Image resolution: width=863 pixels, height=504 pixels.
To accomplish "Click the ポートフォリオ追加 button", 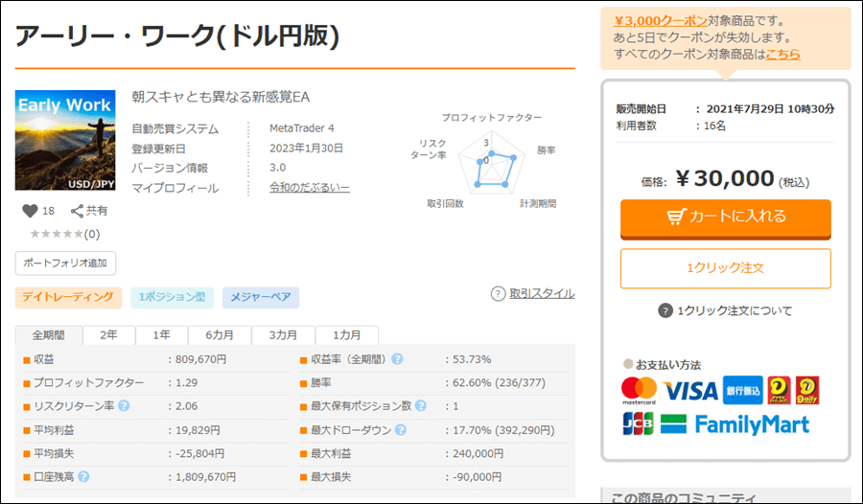I will [x=65, y=263].
